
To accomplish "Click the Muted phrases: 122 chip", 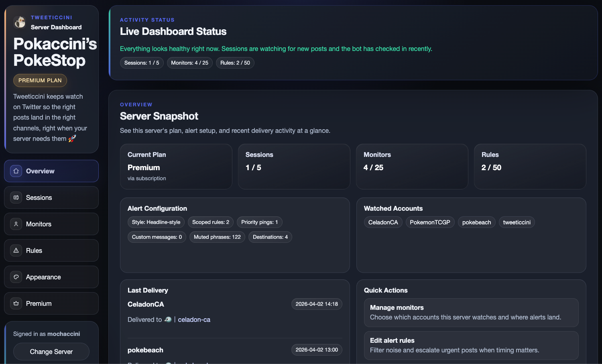I will (x=217, y=237).
